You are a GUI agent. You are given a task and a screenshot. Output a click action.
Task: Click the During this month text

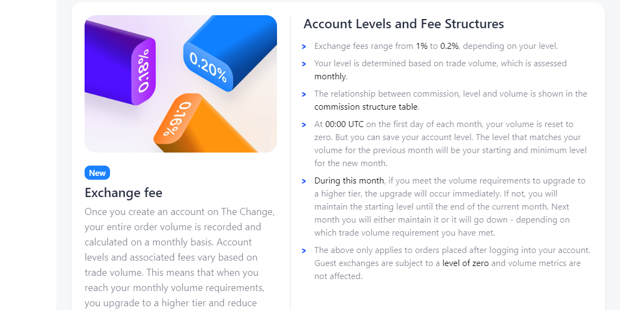tap(349, 180)
